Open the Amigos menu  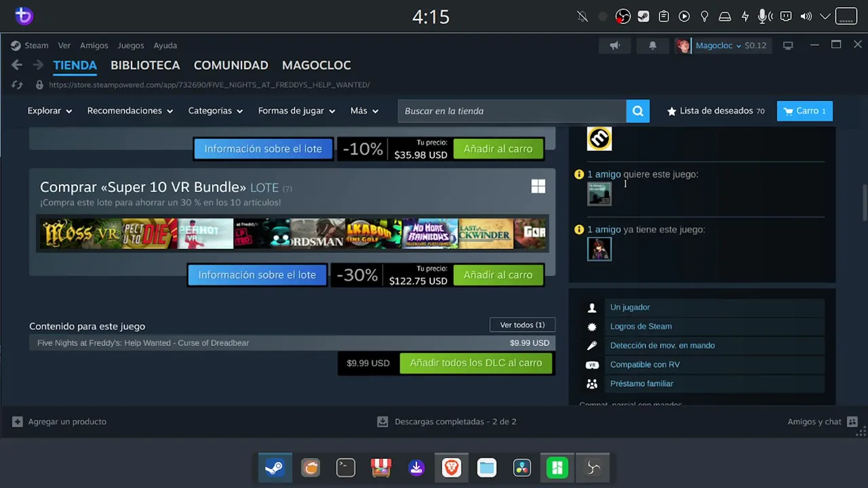(94, 45)
